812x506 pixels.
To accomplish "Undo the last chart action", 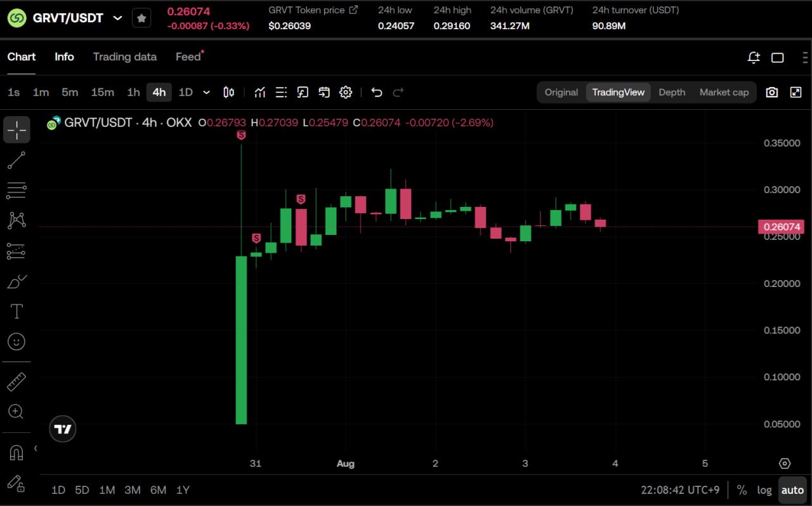I will coord(377,92).
